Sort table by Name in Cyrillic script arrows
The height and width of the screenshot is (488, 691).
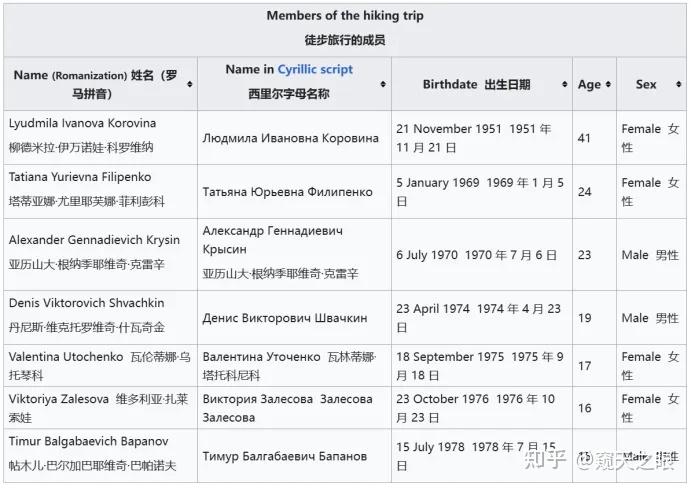pyautogui.click(x=384, y=84)
